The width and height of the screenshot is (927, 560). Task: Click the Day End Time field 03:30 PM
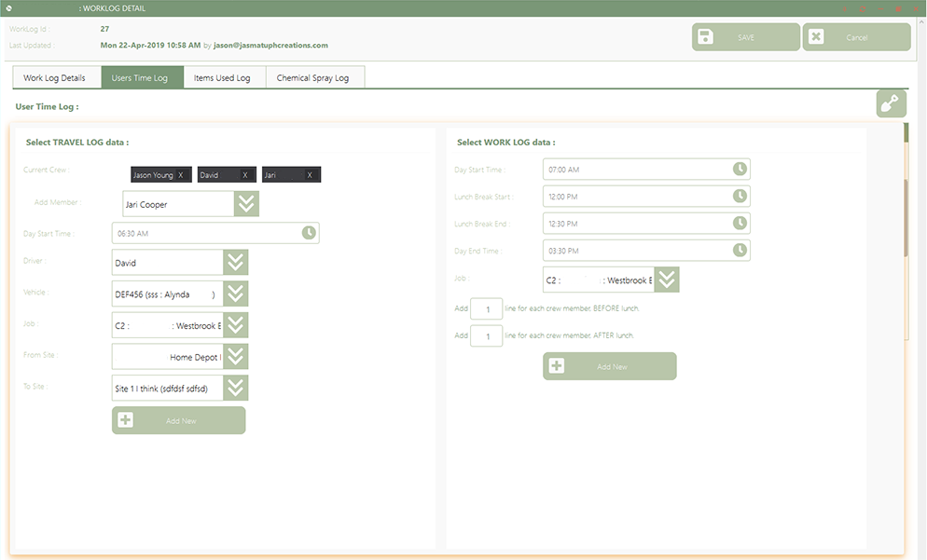pos(646,251)
